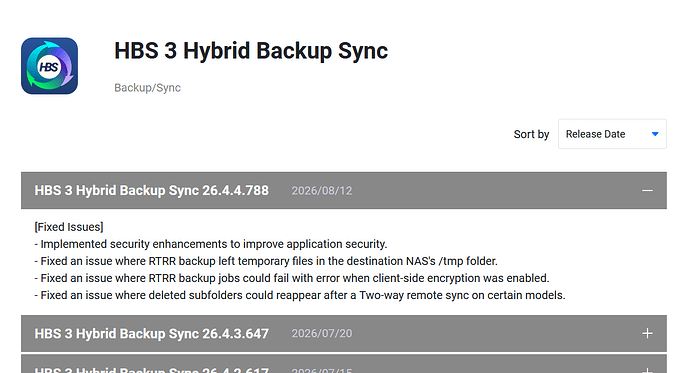Expand the HBS 3 Hybrid Backup Sync 26.4.3.647 header
The height and width of the screenshot is (373, 689).
coord(344,333)
